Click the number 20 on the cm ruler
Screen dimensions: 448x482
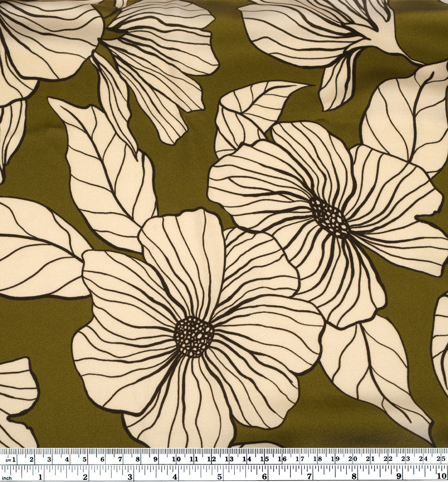pos(353,458)
